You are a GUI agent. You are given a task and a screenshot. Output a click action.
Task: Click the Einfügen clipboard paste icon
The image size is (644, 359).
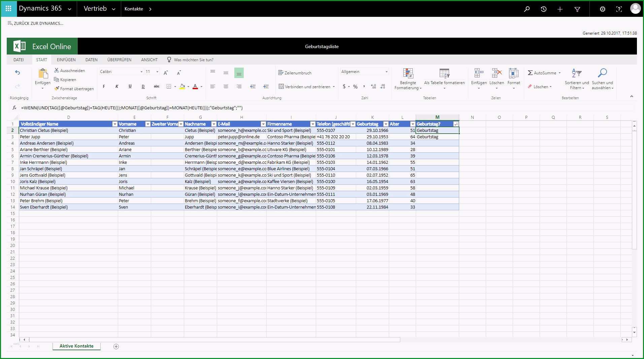pyautogui.click(x=43, y=74)
